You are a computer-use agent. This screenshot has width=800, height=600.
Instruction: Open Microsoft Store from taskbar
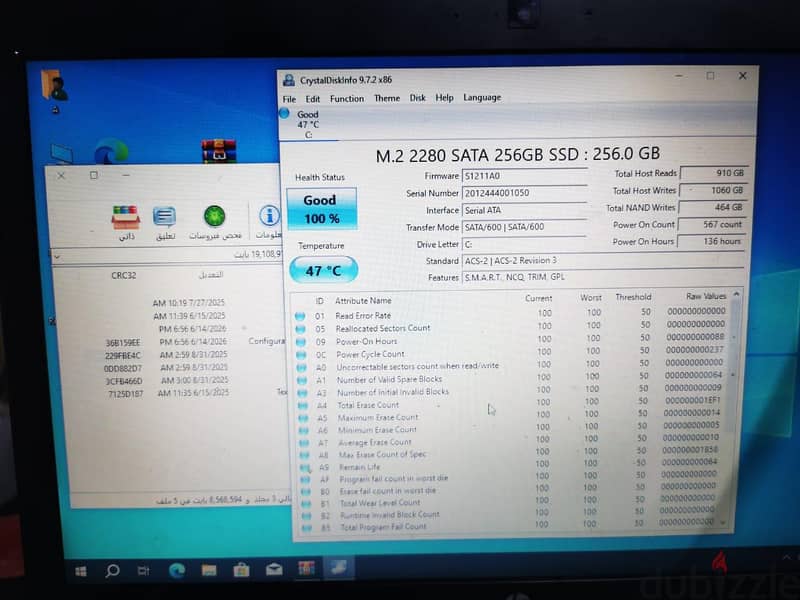coord(241,569)
